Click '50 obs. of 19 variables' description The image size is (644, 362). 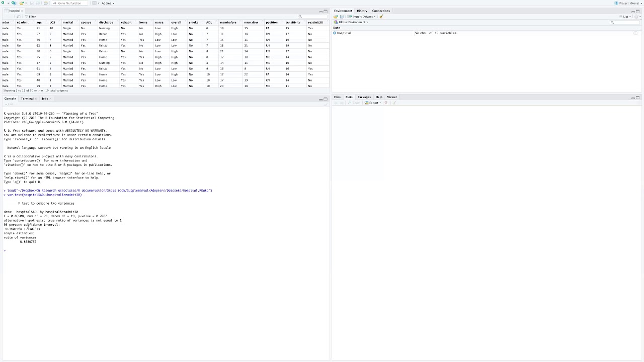click(x=436, y=33)
